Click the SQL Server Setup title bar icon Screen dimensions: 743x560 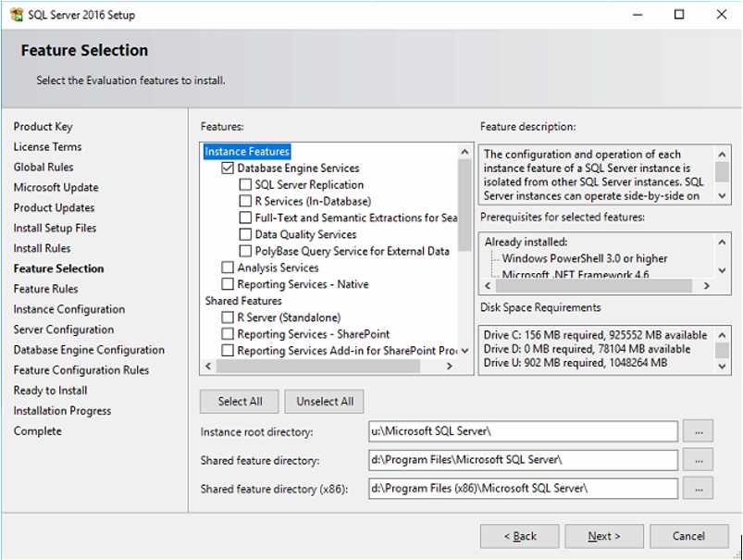[17, 15]
